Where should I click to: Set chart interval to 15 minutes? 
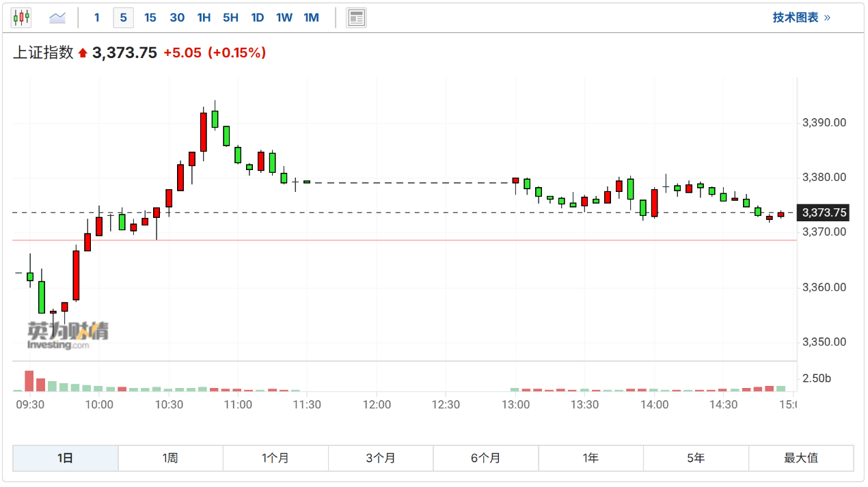(x=150, y=18)
